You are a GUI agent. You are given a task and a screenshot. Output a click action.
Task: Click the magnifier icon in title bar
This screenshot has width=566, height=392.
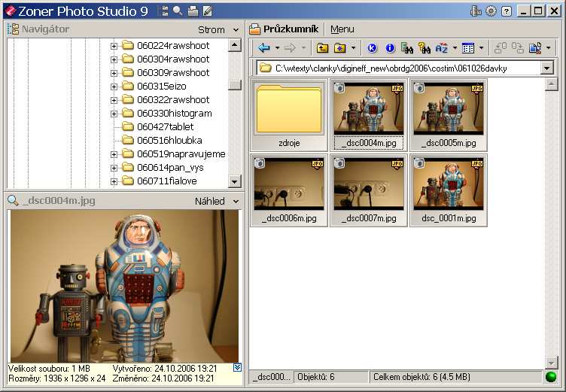pyautogui.click(x=178, y=11)
